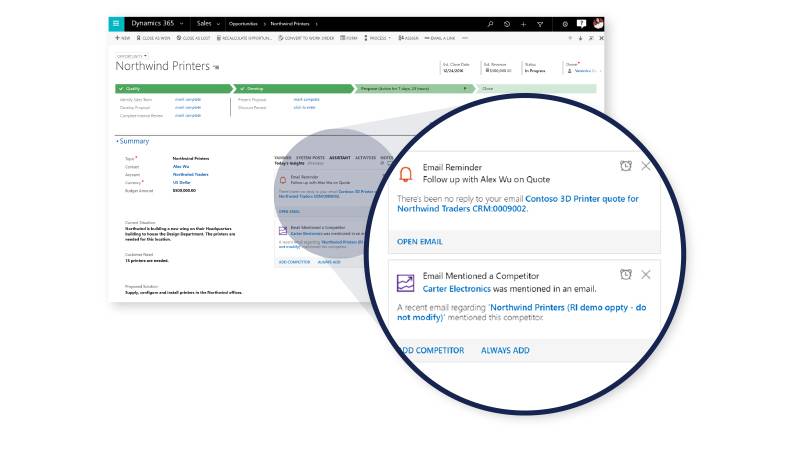
Task: Select the Assistant tab
Action: click(340, 158)
